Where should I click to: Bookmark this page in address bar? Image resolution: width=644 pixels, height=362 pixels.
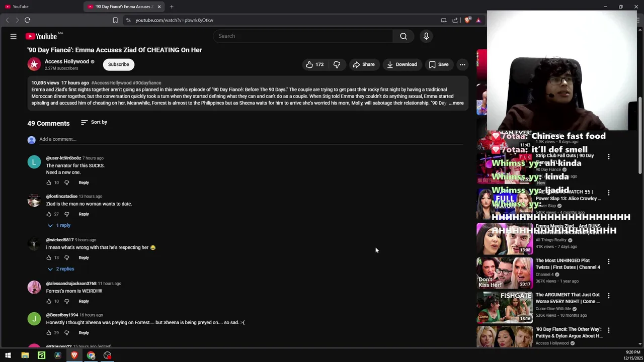(x=115, y=20)
